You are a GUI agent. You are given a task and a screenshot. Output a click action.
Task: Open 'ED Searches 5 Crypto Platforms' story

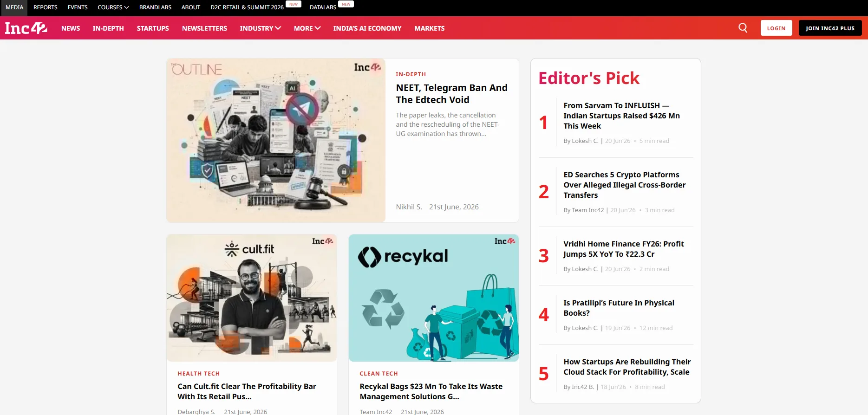625,185
